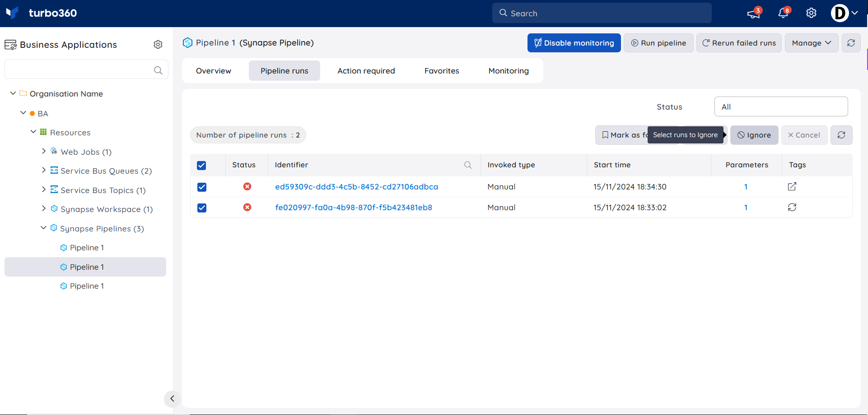Click failed status icon of fe020997 run
Viewport: 868px width, 415px height.
(x=247, y=207)
